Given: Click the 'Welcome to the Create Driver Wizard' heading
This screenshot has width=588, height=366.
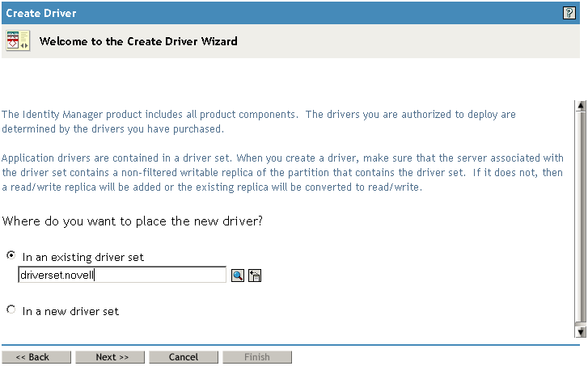Looking at the screenshot, I should (138, 41).
